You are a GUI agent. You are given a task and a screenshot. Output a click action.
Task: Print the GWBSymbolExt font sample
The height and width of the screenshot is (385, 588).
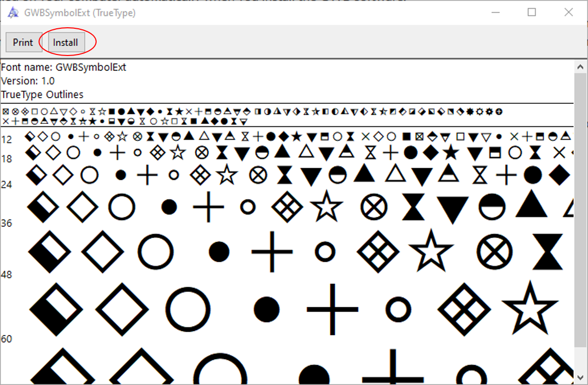click(23, 42)
